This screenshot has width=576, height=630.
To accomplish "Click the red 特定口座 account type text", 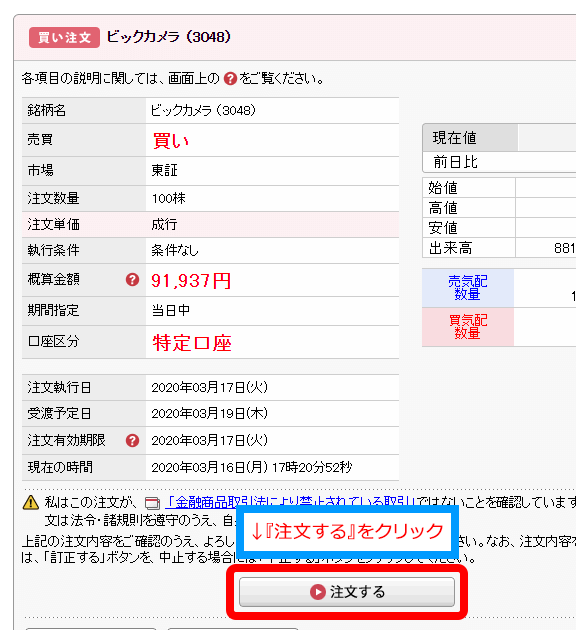I will (192, 343).
